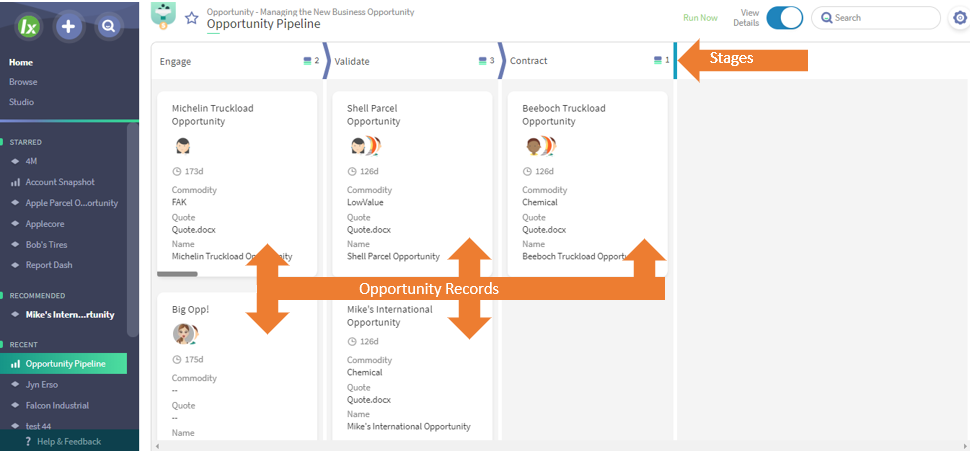Click the clock icon showing 173d
The height and width of the screenshot is (453, 970).
177,171
